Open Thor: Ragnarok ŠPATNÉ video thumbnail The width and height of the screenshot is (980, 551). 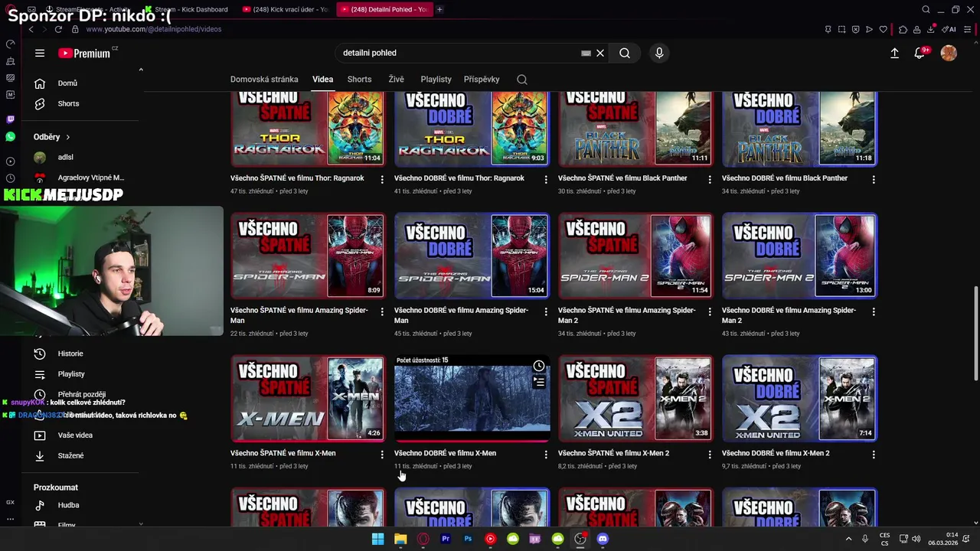[x=307, y=128]
